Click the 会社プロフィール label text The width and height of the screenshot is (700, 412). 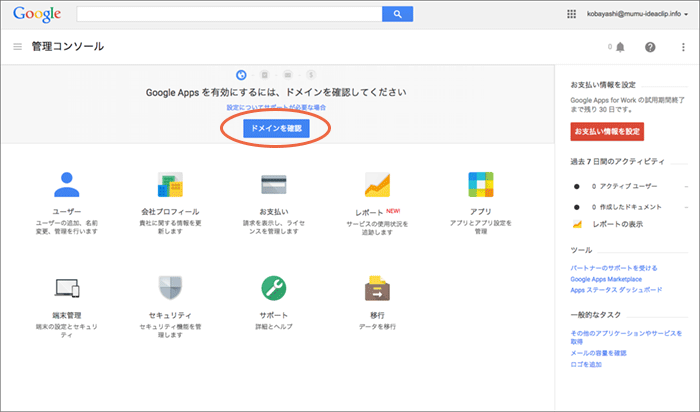pos(170,212)
